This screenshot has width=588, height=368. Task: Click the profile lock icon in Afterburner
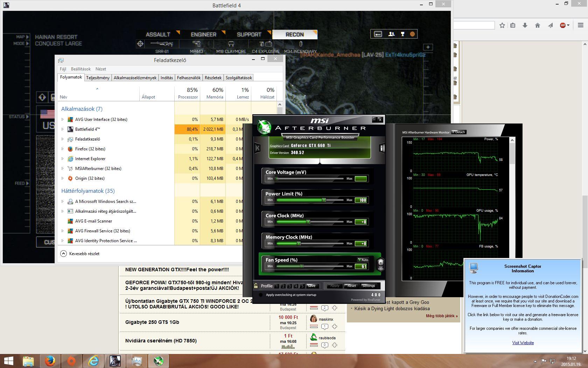256,286
